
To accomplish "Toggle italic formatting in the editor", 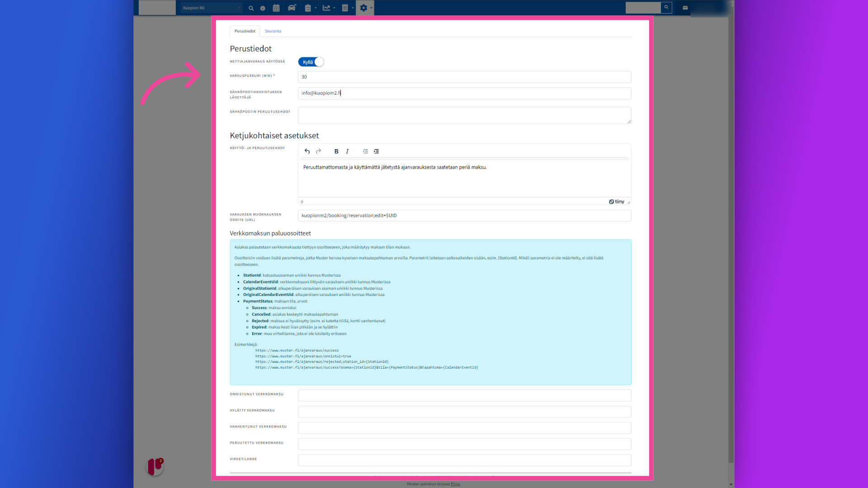I will pyautogui.click(x=347, y=151).
